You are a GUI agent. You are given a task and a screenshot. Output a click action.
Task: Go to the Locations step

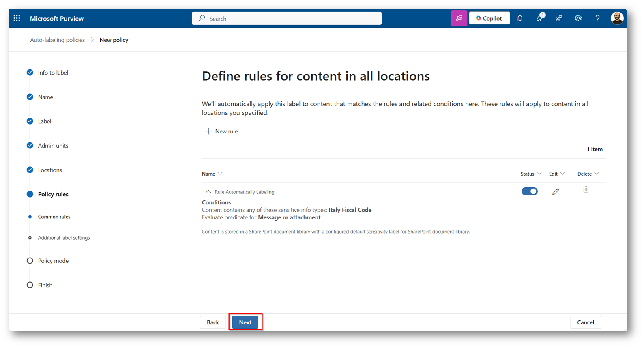click(50, 170)
